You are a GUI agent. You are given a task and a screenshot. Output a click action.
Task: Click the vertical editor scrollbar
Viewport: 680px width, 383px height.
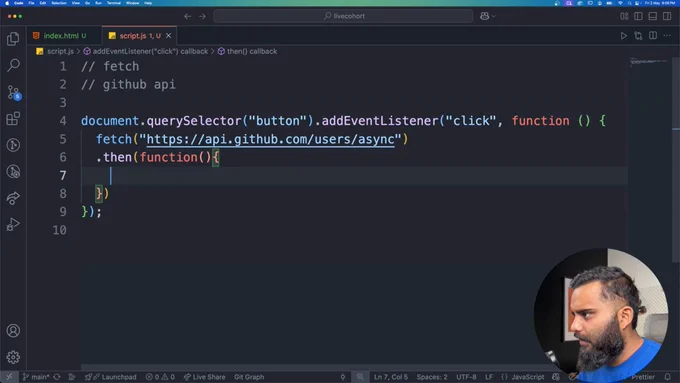676,160
